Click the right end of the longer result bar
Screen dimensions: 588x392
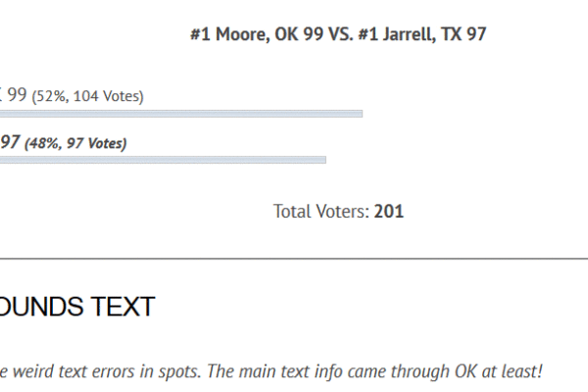361,114
